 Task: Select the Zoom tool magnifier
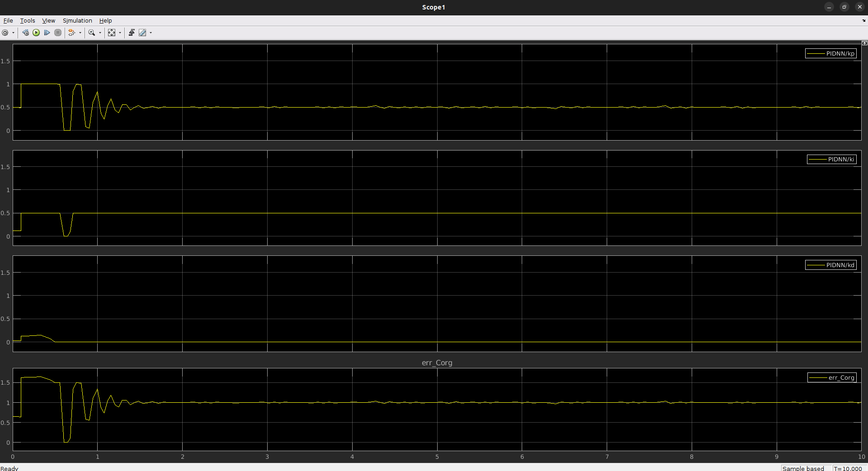click(x=92, y=33)
